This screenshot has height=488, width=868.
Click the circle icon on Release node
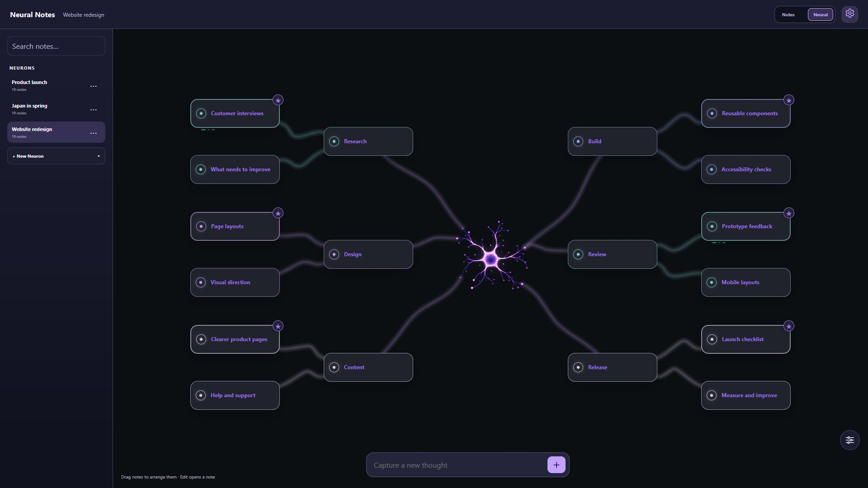(578, 367)
